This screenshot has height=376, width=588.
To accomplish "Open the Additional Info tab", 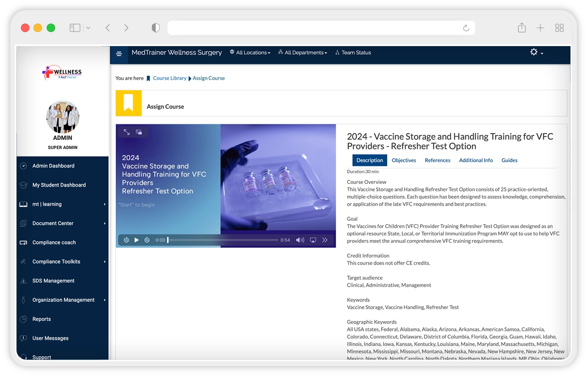I will point(476,160).
